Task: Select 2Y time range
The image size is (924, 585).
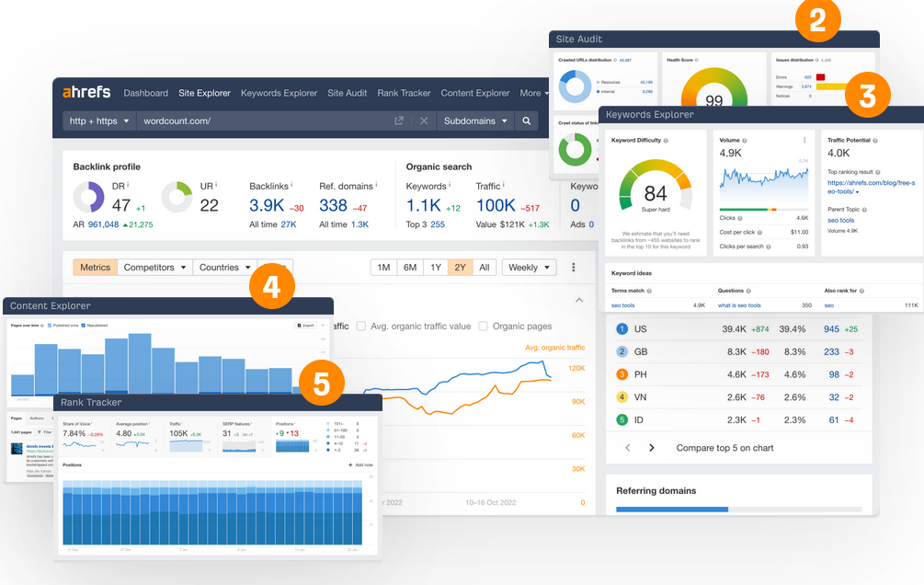Action: click(x=461, y=267)
